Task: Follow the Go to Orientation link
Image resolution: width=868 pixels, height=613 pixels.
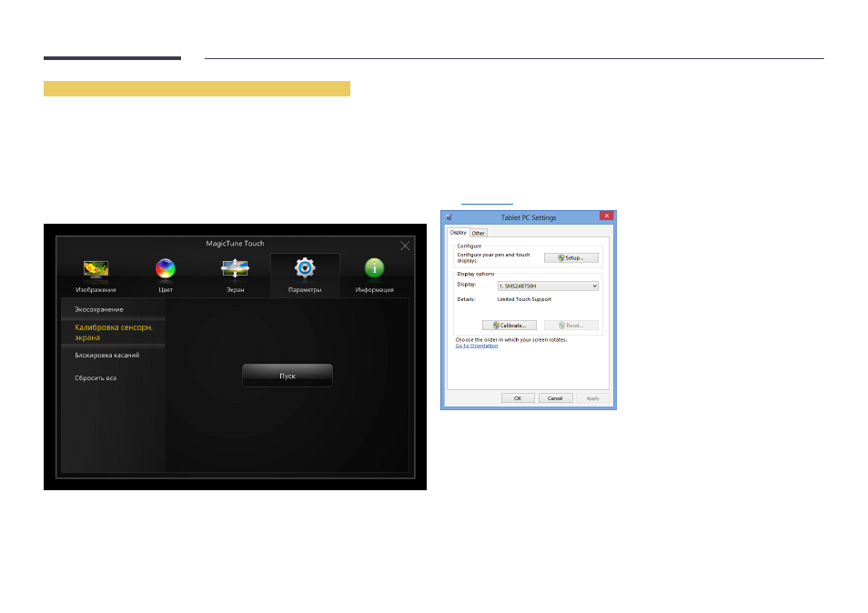Action: pyautogui.click(x=477, y=346)
